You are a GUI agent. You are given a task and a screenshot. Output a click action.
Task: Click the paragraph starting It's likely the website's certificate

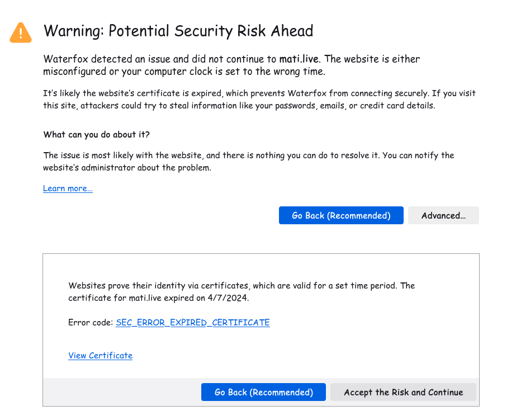pos(259,100)
